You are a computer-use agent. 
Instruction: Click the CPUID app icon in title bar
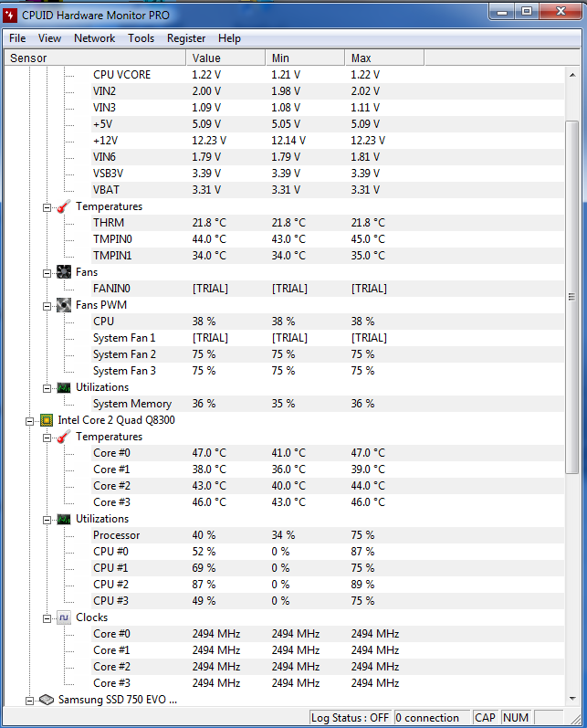(x=10, y=16)
